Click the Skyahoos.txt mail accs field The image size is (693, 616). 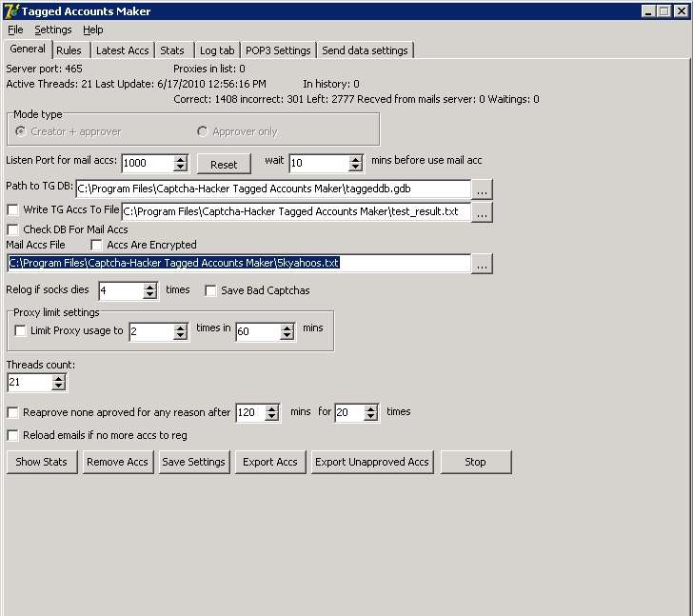tap(239, 263)
